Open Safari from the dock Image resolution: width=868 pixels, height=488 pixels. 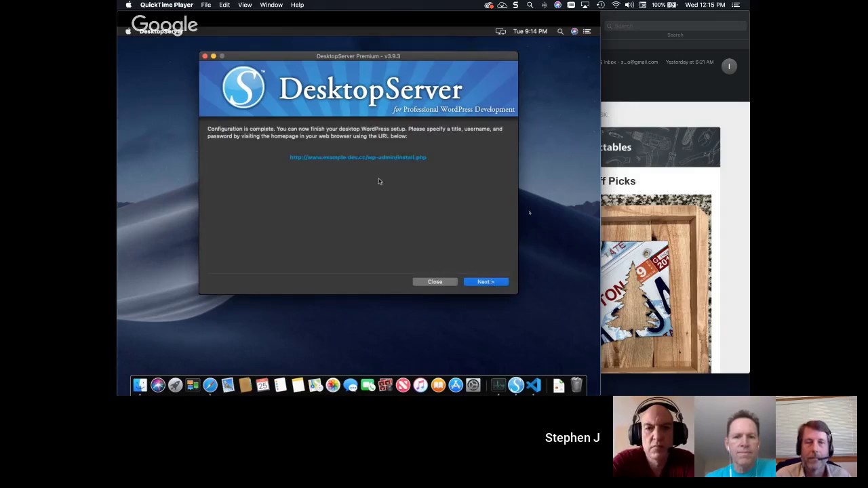click(210, 386)
